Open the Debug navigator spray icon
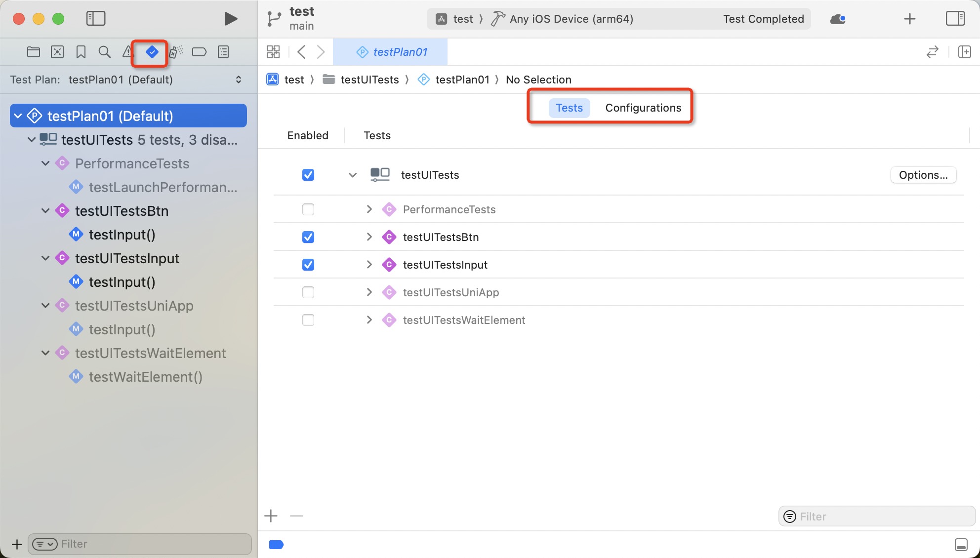This screenshot has width=980, height=558. (x=176, y=52)
